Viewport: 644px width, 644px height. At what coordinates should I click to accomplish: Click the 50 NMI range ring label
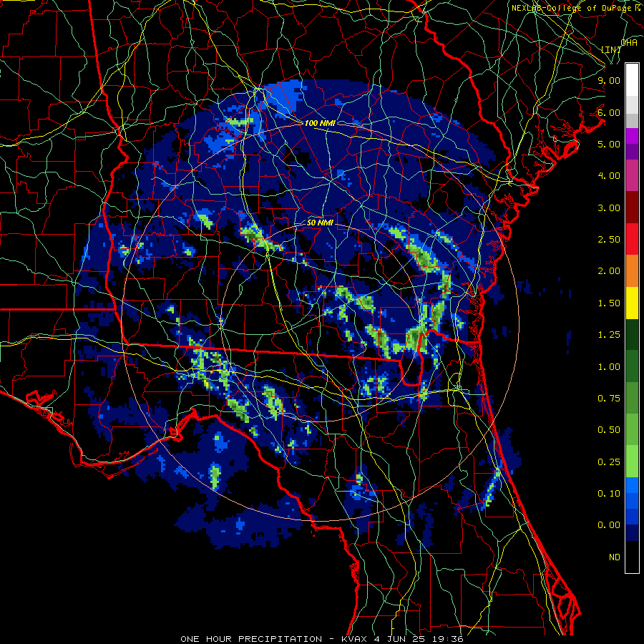tap(320, 223)
